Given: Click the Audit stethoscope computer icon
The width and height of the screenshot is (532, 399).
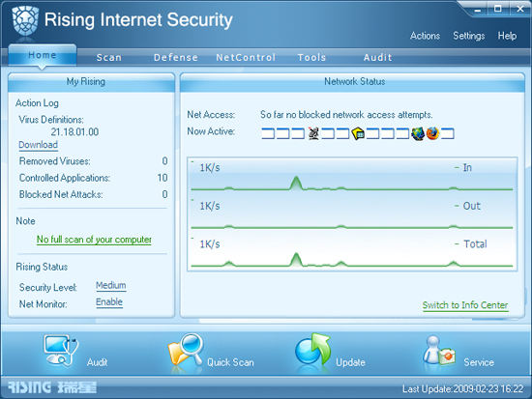Looking at the screenshot, I should coord(61,352).
